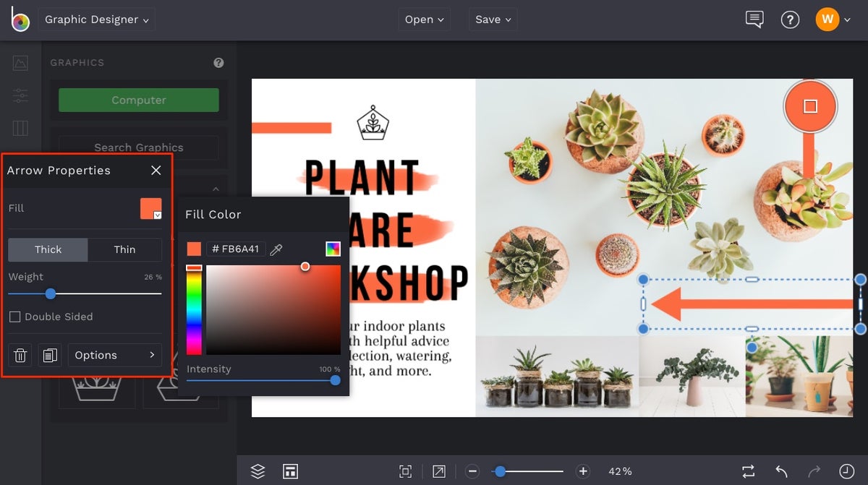Open the Graphics panel in the left sidebar

click(x=20, y=62)
